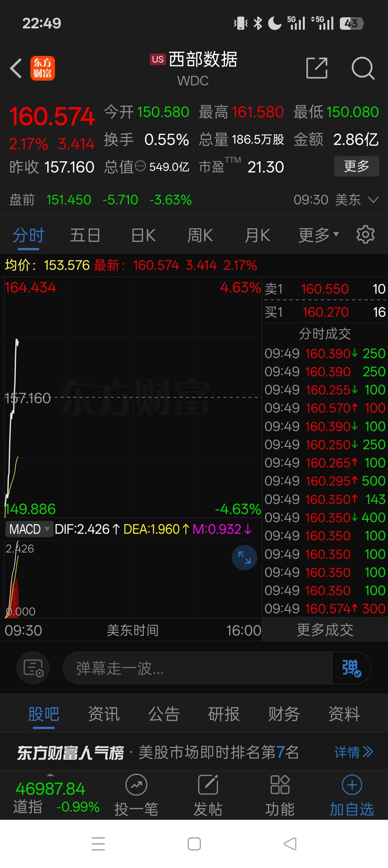Tap the 卖1 160.550 ask row

click(325, 289)
